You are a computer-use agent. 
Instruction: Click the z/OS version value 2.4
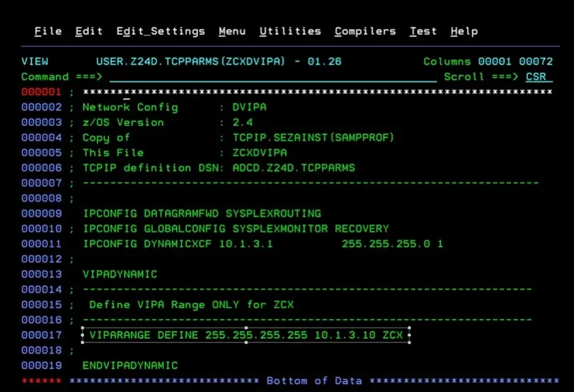tap(242, 122)
